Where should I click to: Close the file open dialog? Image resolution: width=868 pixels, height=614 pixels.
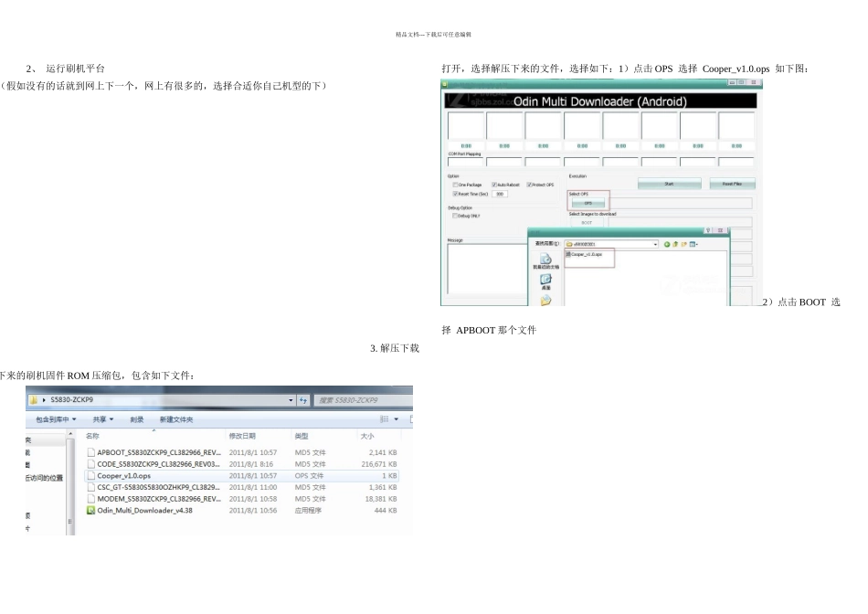[720, 230]
